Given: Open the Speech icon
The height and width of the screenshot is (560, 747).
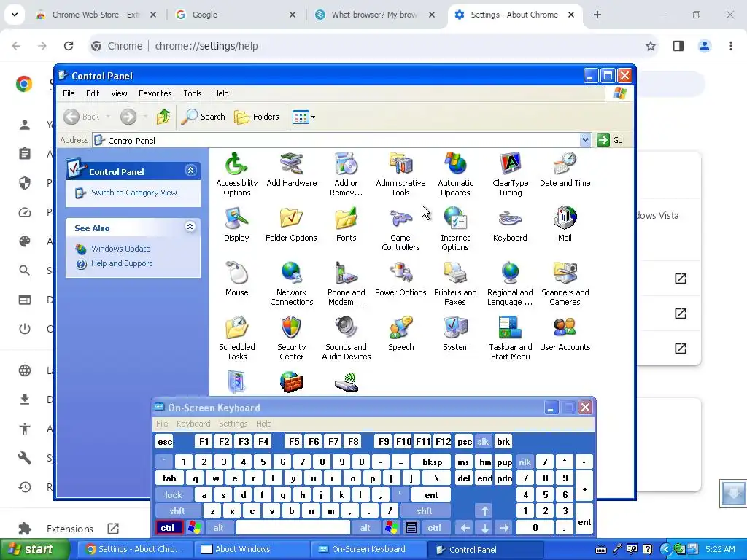Looking at the screenshot, I should point(400,334).
